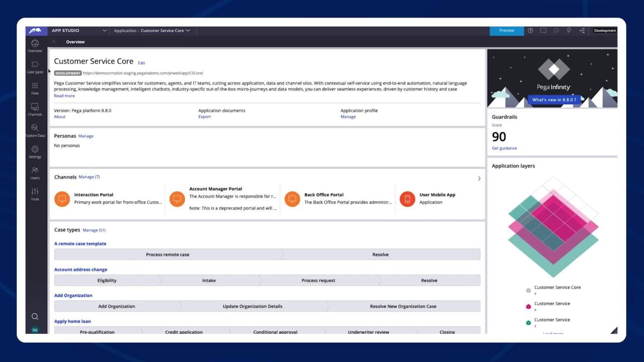Click the Read more link
The height and width of the screenshot is (362, 644).
(64, 96)
